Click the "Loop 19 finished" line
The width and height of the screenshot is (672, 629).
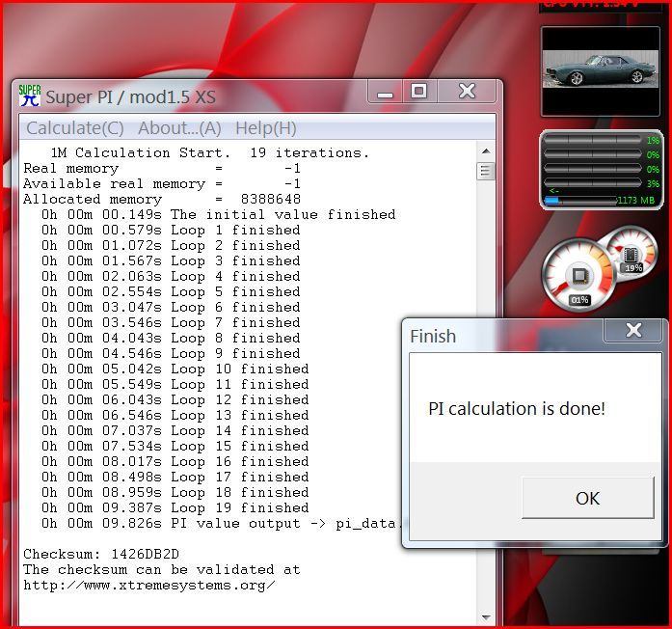(x=175, y=507)
